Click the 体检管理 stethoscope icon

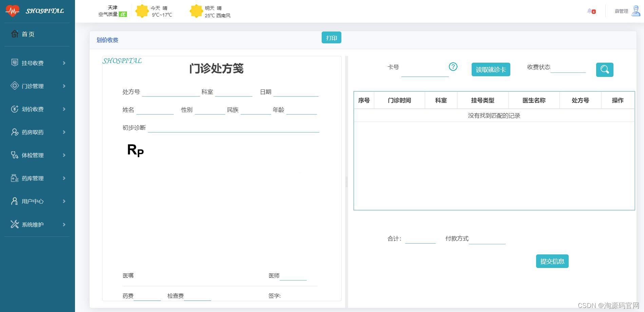click(15, 155)
